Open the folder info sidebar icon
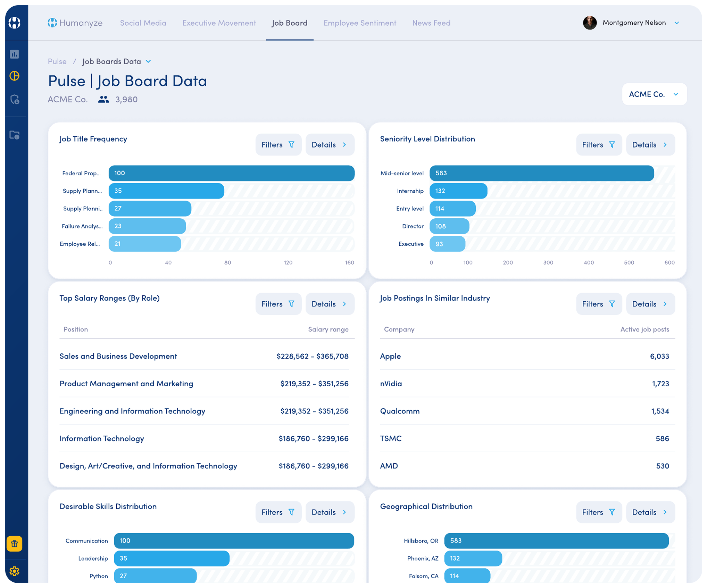 click(x=14, y=135)
